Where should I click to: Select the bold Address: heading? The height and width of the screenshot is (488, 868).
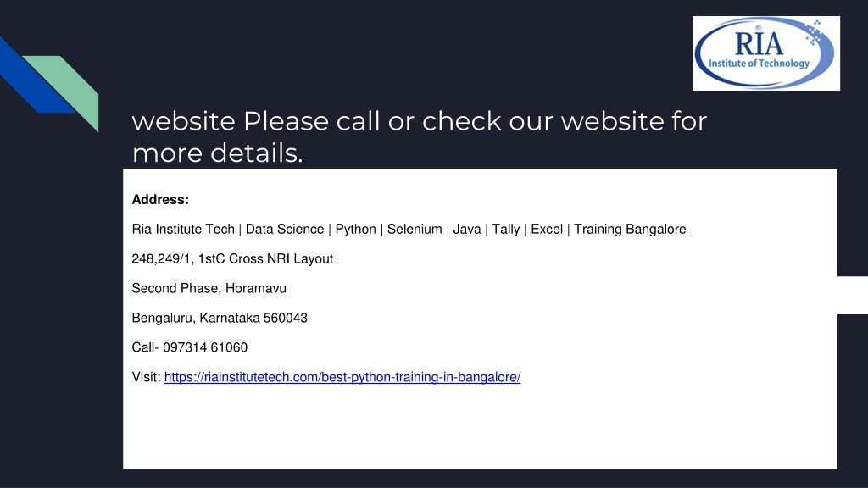coord(160,200)
